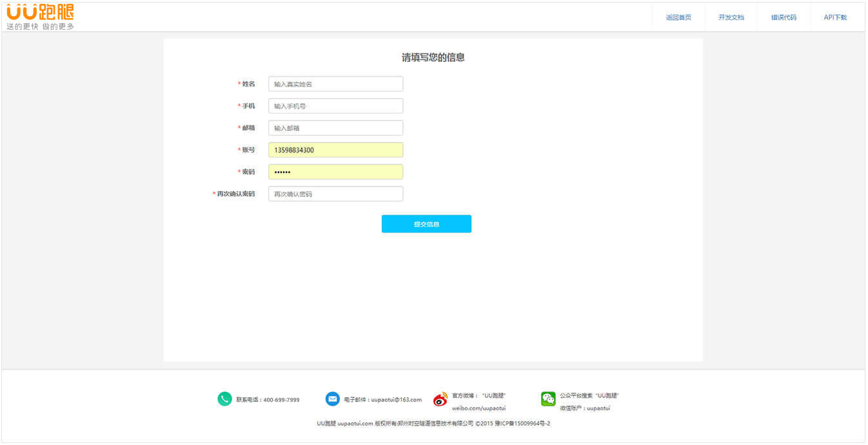Screen dimensions: 868x445
Task: Focus the 再次确认密码 confirm password field
Action: tap(335, 193)
